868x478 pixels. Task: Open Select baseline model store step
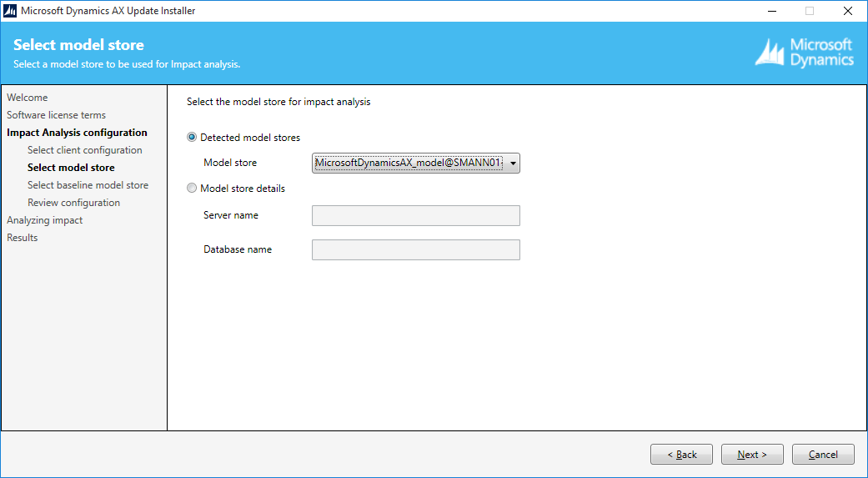pyautogui.click(x=88, y=185)
